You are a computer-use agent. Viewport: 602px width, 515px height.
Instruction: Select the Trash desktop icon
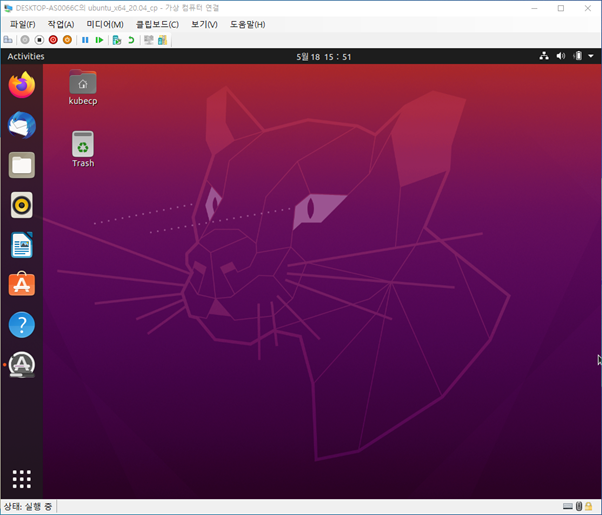[83, 149]
